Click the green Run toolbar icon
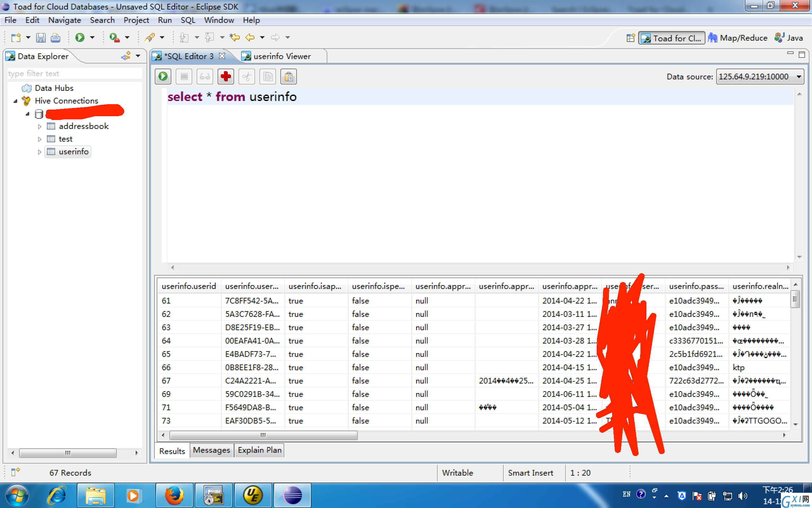The height and width of the screenshot is (508, 812). [x=80, y=37]
